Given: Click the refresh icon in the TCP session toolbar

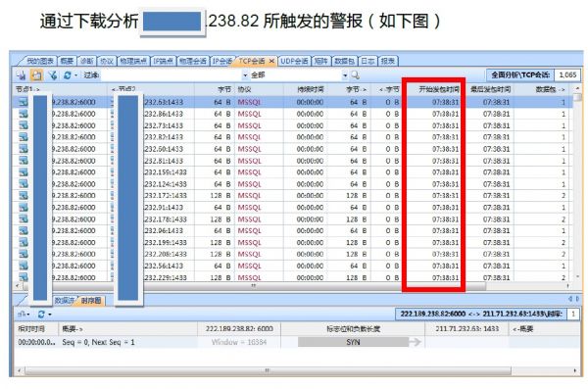Looking at the screenshot, I should coord(67,75).
